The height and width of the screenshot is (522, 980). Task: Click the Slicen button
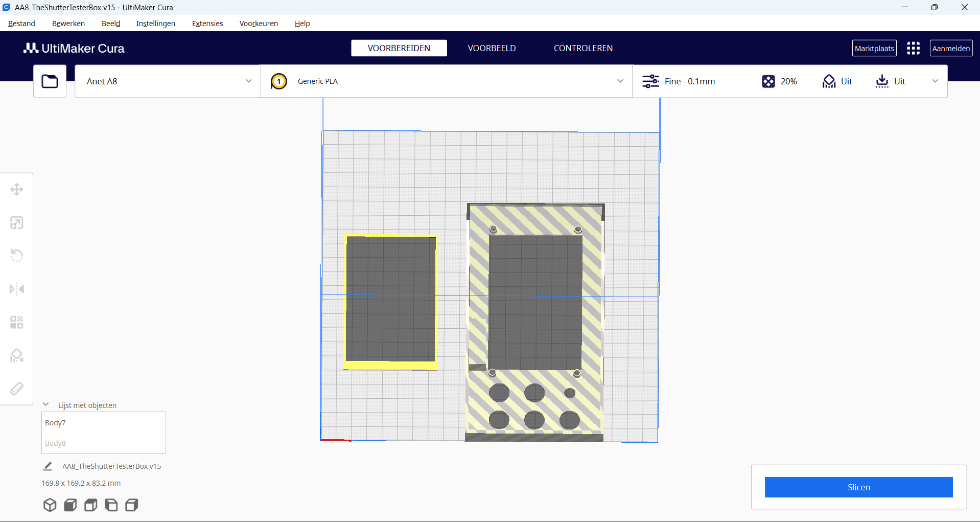coord(858,487)
